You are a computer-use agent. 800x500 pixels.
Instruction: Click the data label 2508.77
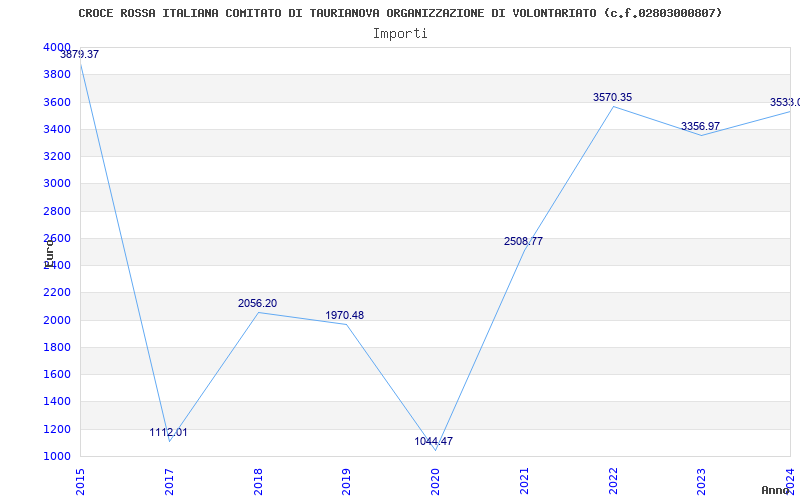pyautogui.click(x=523, y=242)
